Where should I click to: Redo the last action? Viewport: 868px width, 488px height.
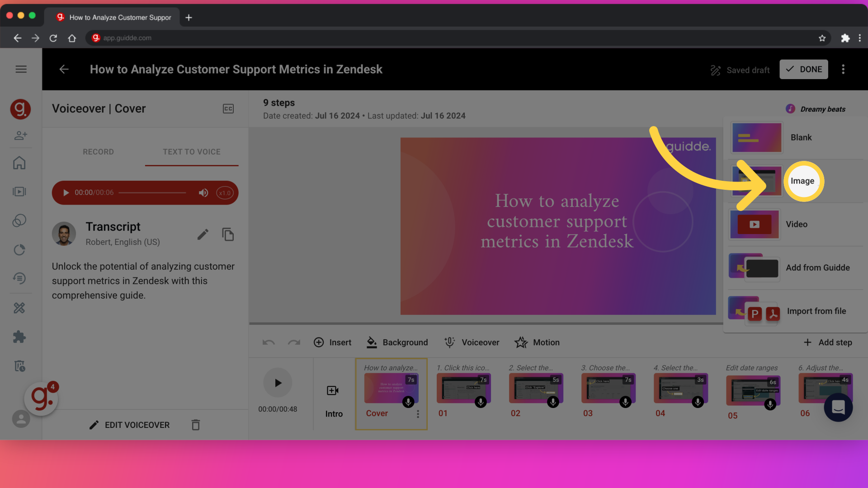click(294, 343)
